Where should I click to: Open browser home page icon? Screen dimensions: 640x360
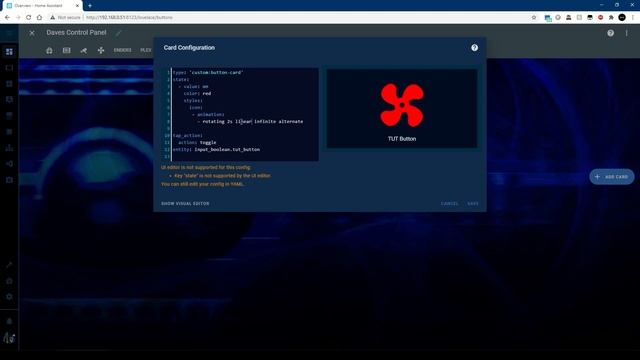coord(39,18)
